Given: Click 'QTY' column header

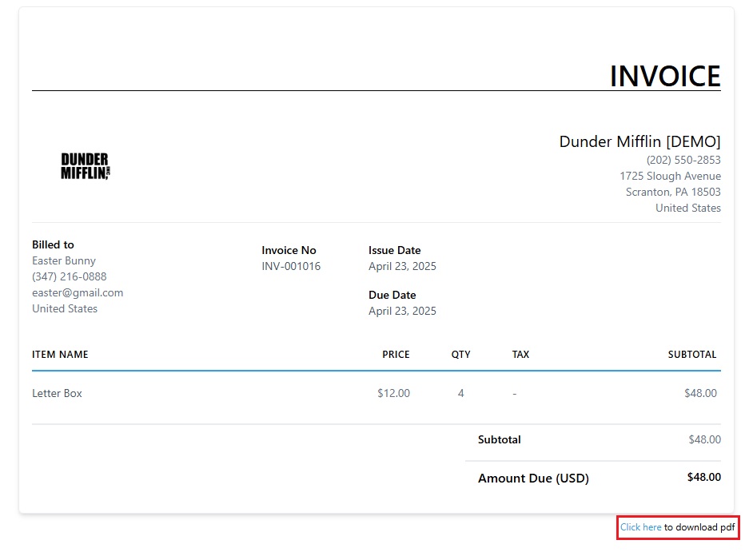Looking at the screenshot, I should point(460,354).
